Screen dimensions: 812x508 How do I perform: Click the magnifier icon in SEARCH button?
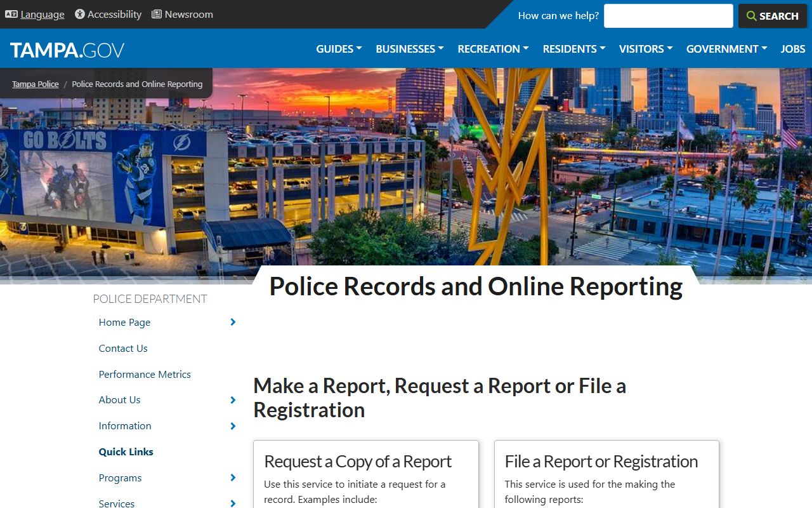pyautogui.click(x=752, y=16)
